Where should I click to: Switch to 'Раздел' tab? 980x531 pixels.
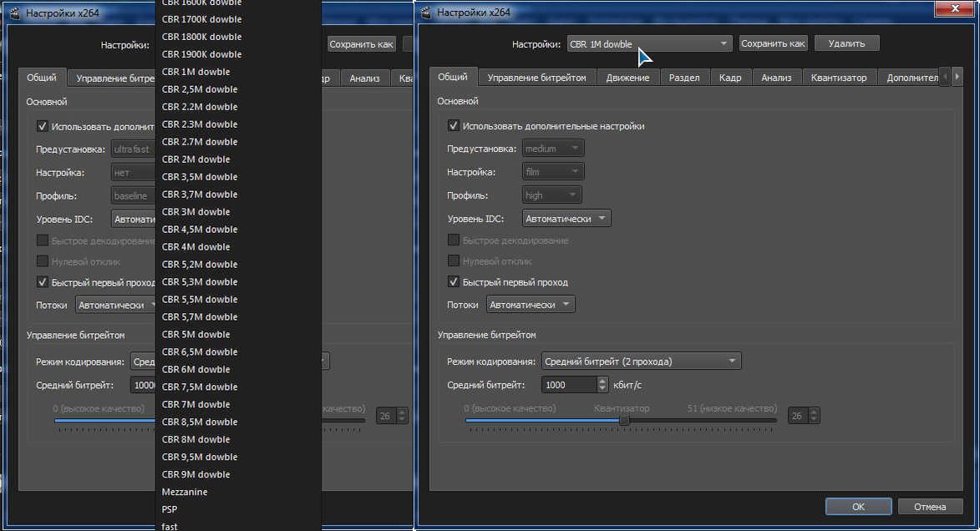[684, 78]
